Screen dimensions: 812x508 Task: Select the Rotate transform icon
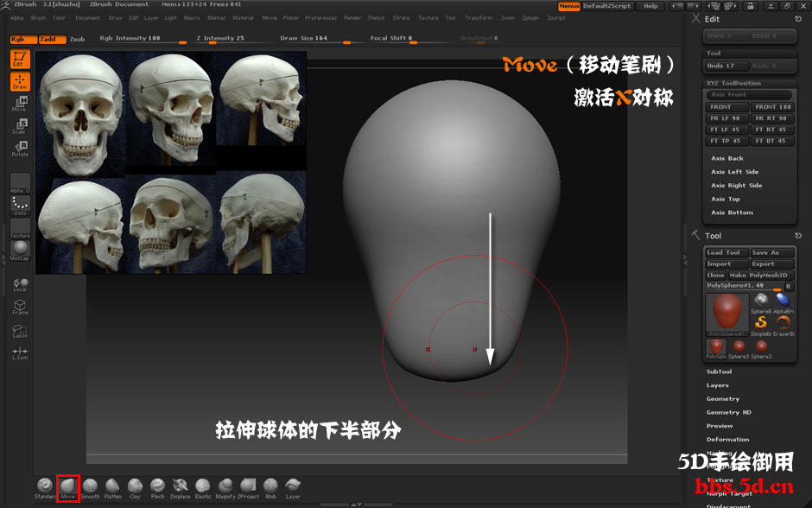point(20,149)
